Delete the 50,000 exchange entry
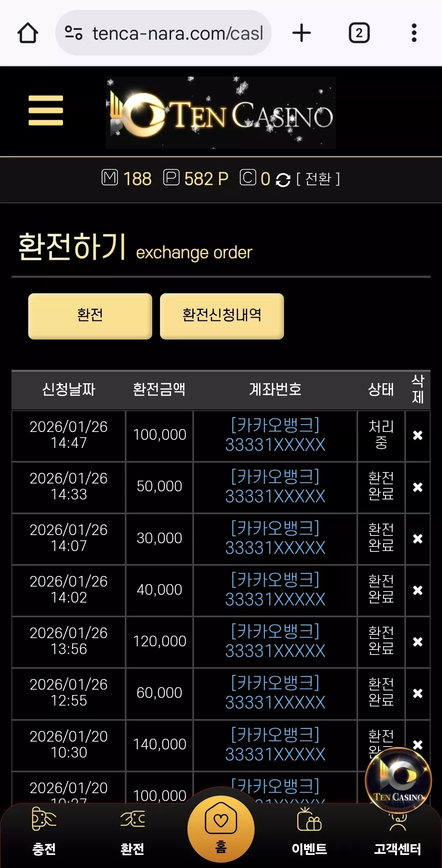 (x=417, y=487)
